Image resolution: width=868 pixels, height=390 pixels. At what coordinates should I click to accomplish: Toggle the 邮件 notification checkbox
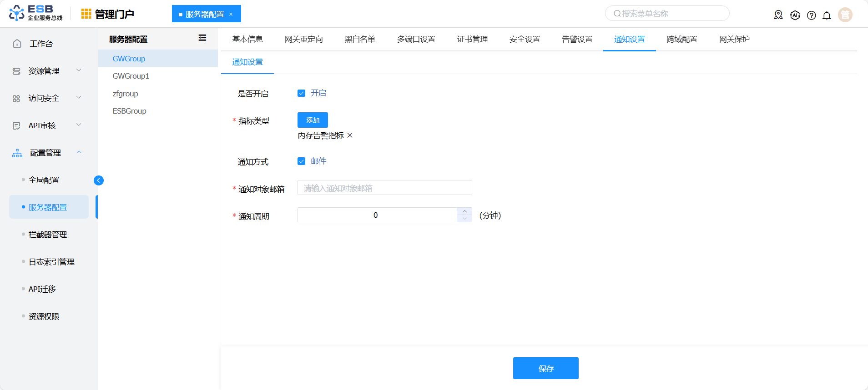click(301, 161)
